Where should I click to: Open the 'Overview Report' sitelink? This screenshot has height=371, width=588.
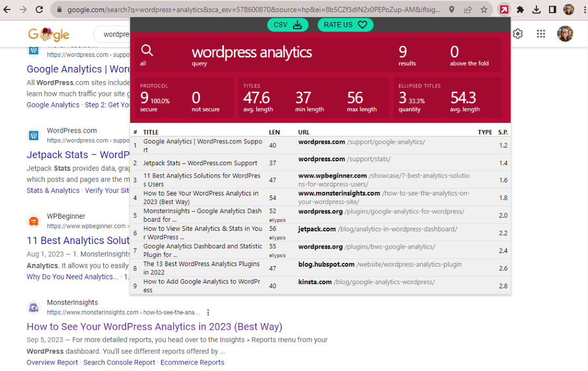click(x=52, y=362)
